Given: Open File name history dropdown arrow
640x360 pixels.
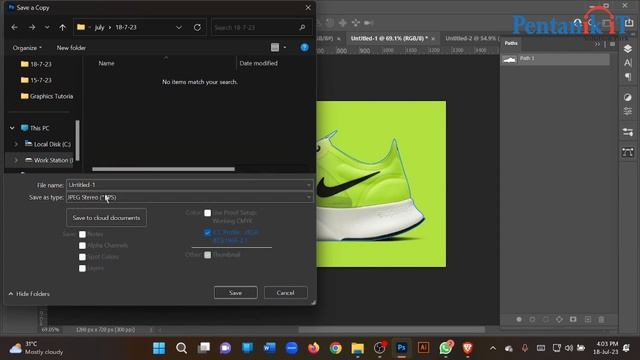Looking at the screenshot, I should click(309, 185).
